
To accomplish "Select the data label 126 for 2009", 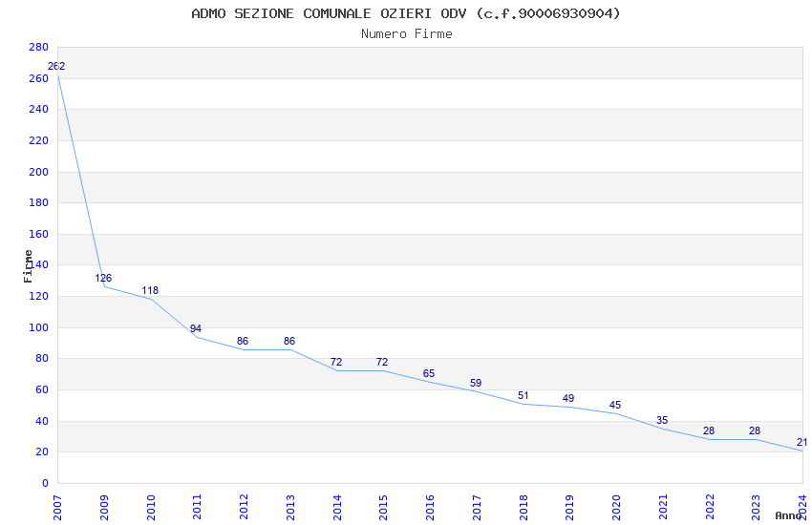I will pyautogui.click(x=103, y=279).
